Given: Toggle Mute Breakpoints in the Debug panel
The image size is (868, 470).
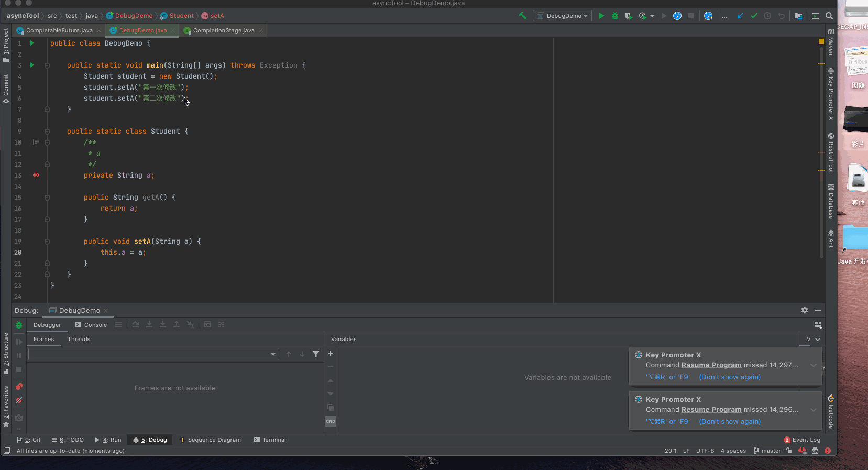Looking at the screenshot, I should pyautogui.click(x=19, y=400).
